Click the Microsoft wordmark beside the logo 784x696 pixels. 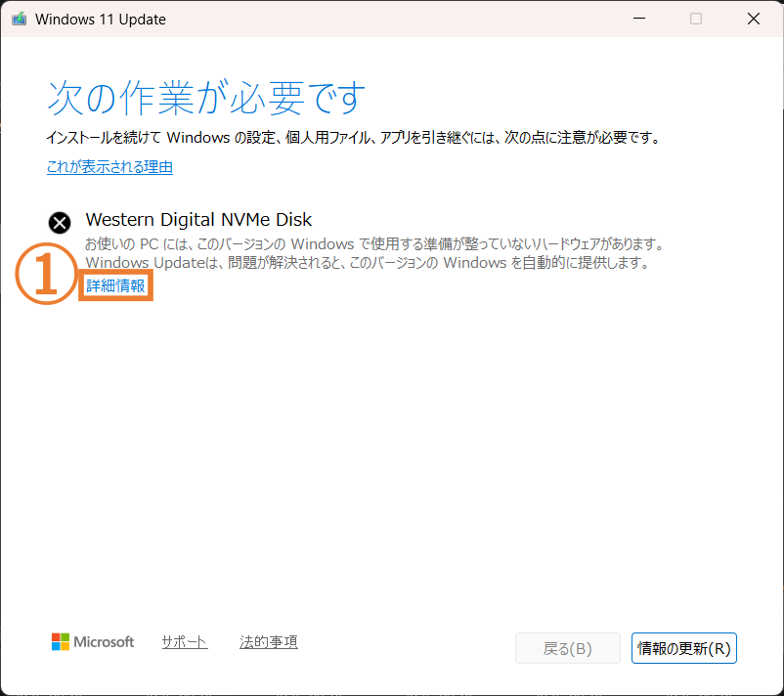point(106,642)
